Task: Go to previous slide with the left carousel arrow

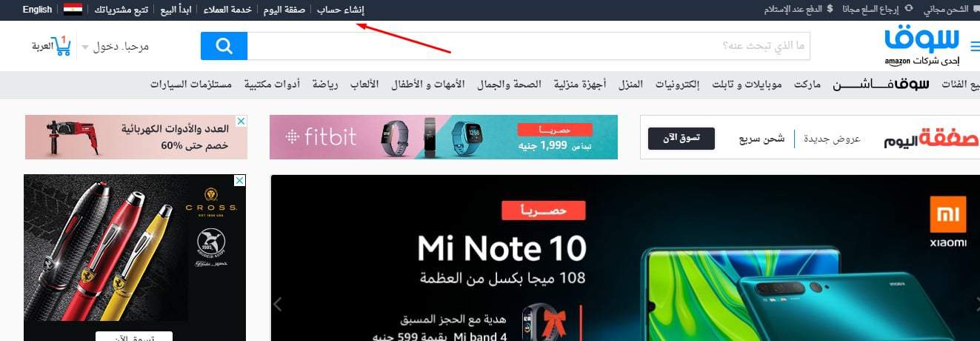Action: tap(279, 304)
